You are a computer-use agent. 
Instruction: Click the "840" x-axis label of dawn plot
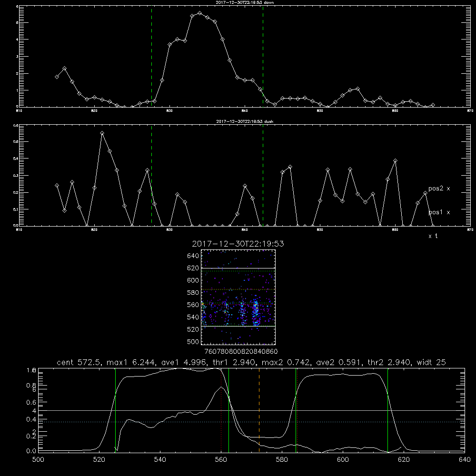coord(245,111)
